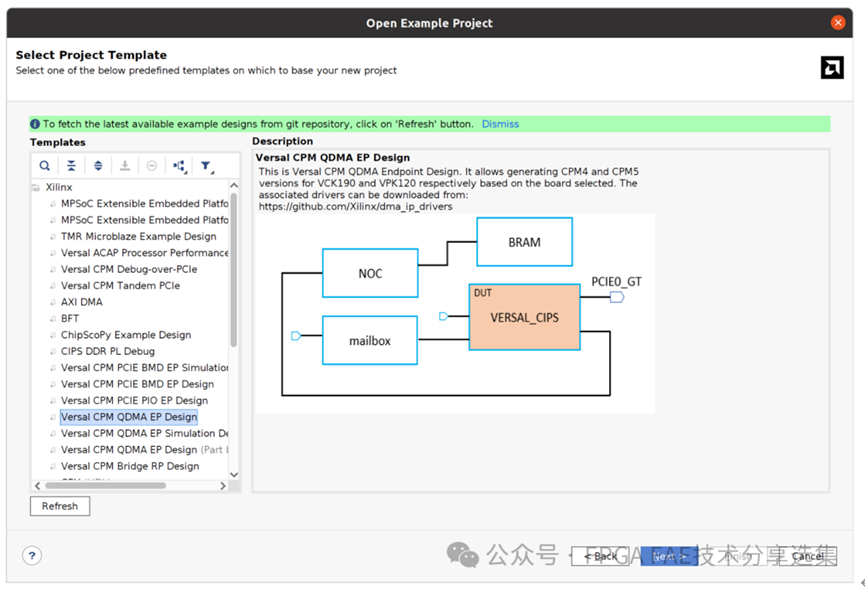Click the search icon in Templates toolbar
Viewport: 865px width, 590px height.
[x=44, y=166]
